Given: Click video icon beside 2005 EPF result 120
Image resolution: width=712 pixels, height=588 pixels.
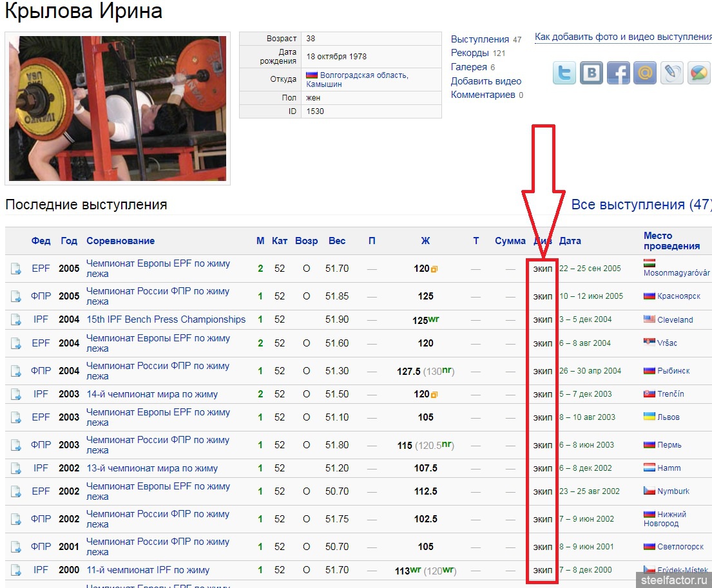Looking at the screenshot, I should click(x=434, y=269).
